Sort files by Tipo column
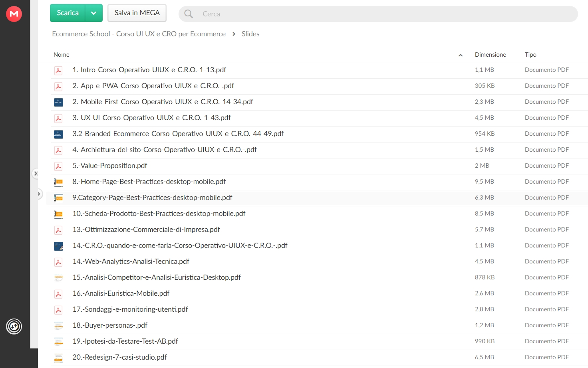Screen dimensions: 588x368 [x=530, y=55]
